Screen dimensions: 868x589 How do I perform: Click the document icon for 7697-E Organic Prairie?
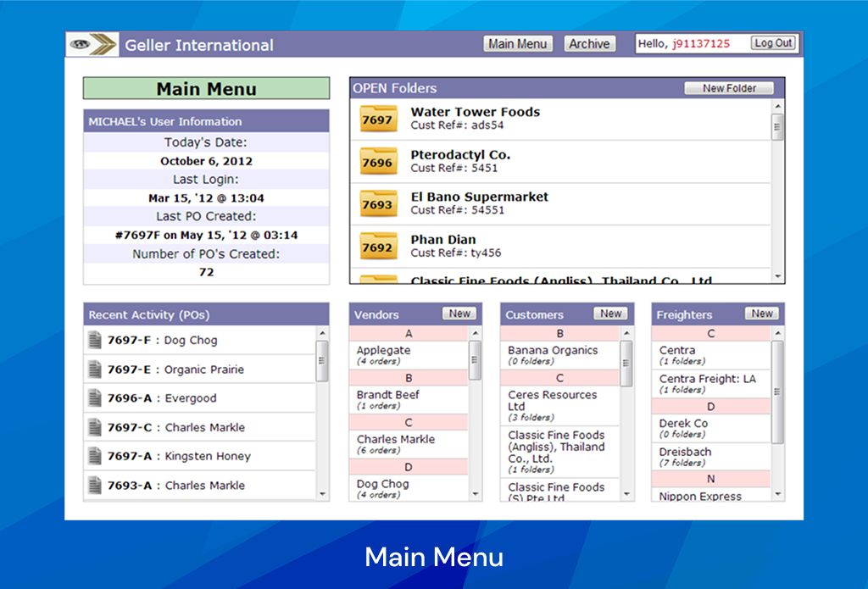pos(95,368)
